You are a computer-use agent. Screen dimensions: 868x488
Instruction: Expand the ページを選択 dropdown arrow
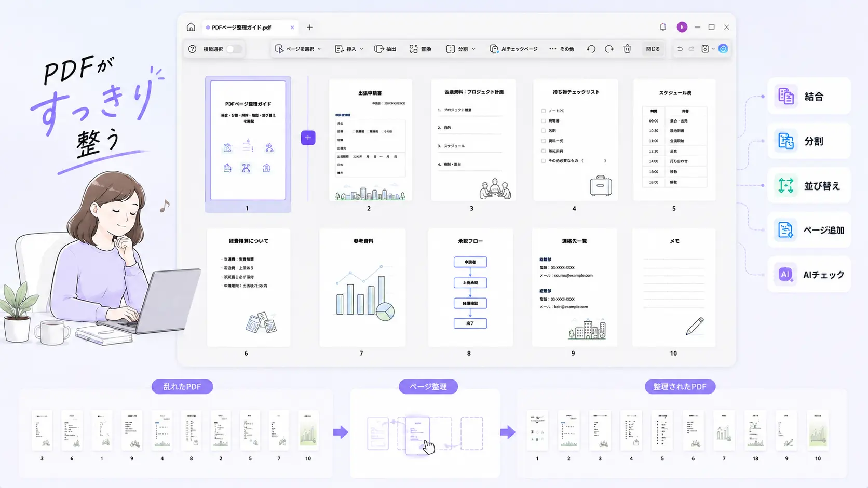coord(319,49)
